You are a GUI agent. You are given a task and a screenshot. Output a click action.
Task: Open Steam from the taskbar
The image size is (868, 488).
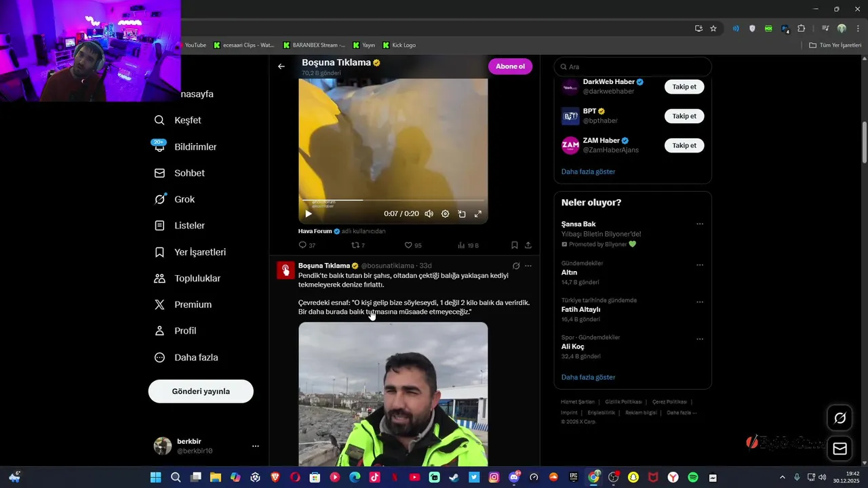(454, 477)
